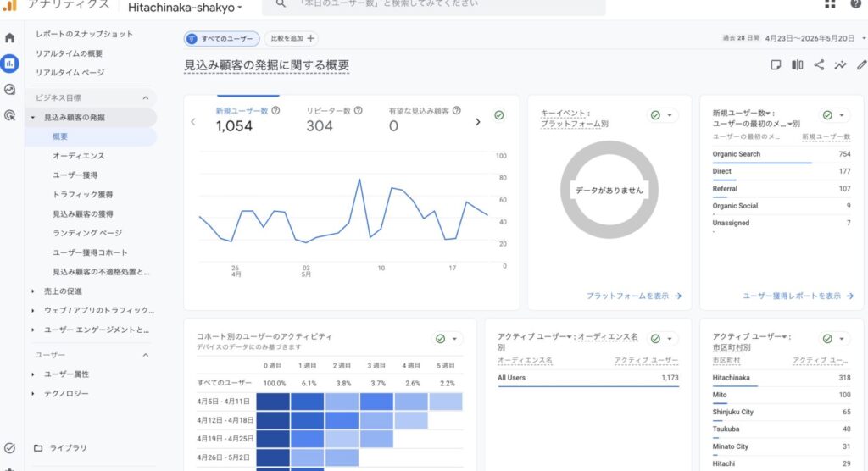
Task: Open リアルタイム ページ
Action: click(70, 73)
